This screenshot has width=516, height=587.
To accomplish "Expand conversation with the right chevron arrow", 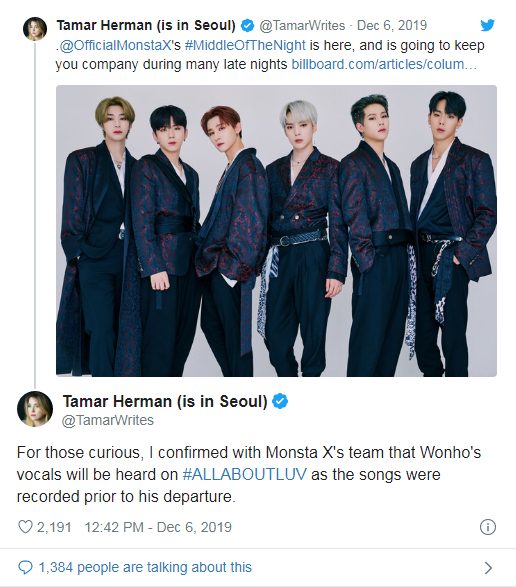I will pos(488,568).
